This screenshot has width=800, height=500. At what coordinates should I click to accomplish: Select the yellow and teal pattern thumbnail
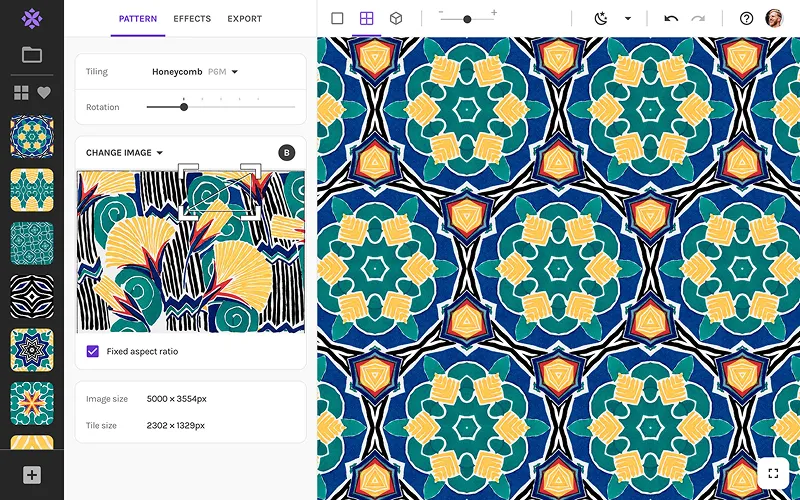[x=32, y=190]
